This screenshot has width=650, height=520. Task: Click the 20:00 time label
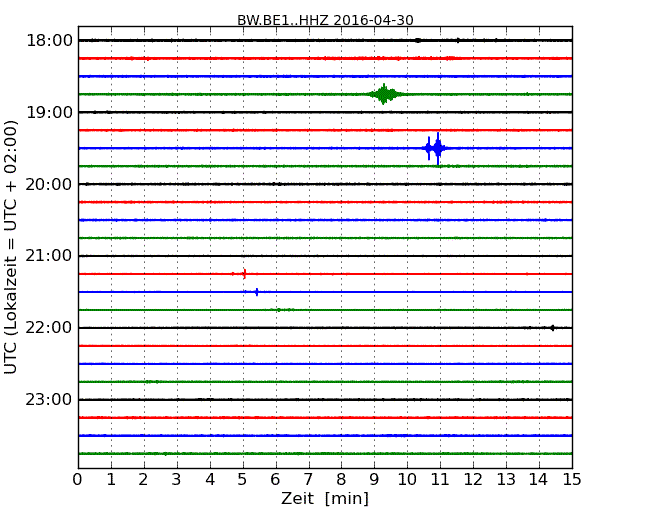(49, 184)
